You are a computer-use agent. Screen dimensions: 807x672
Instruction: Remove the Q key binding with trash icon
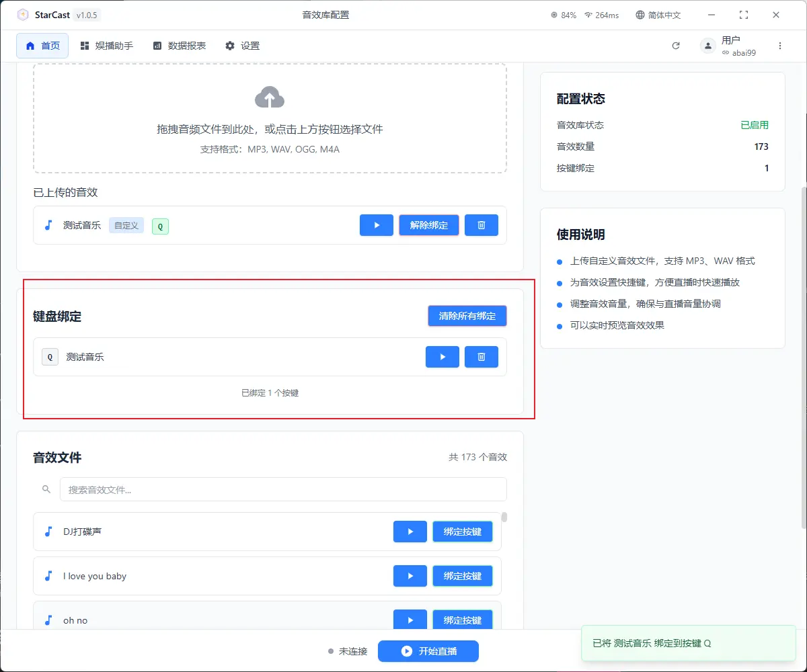pyautogui.click(x=481, y=357)
